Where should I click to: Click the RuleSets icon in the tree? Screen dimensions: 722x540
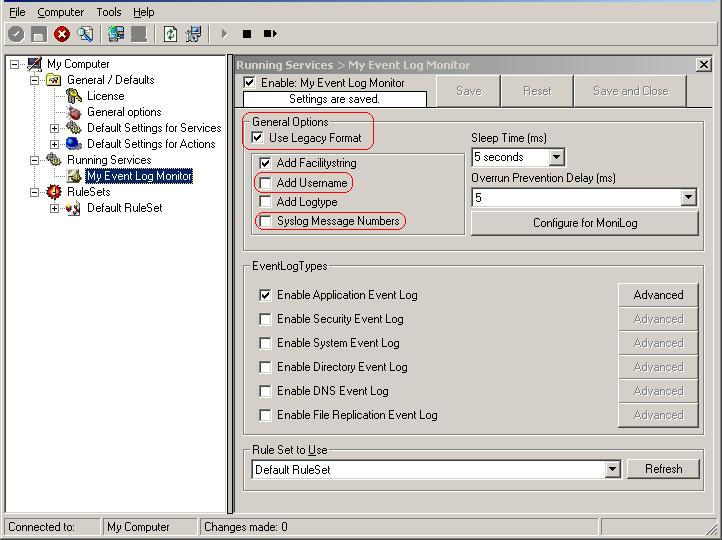click(54, 192)
